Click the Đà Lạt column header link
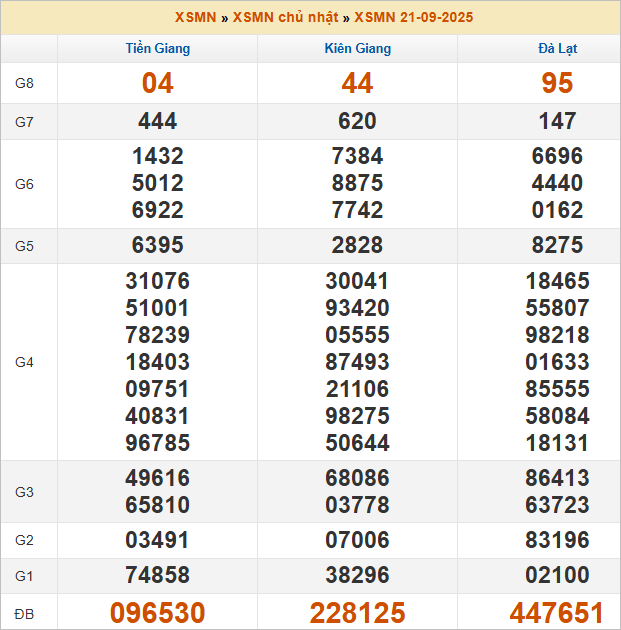Image resolution: width=621 pixels, height=630 pixels. tap(557, 48)
